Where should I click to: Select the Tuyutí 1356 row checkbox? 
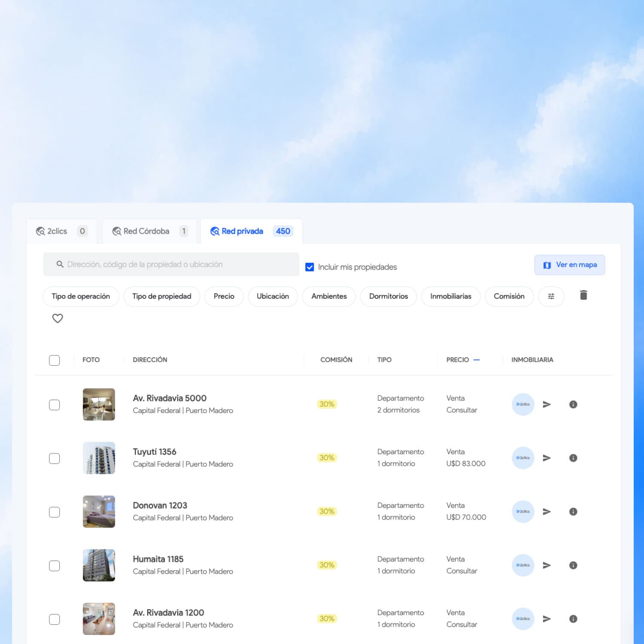(x=55, y=459)
